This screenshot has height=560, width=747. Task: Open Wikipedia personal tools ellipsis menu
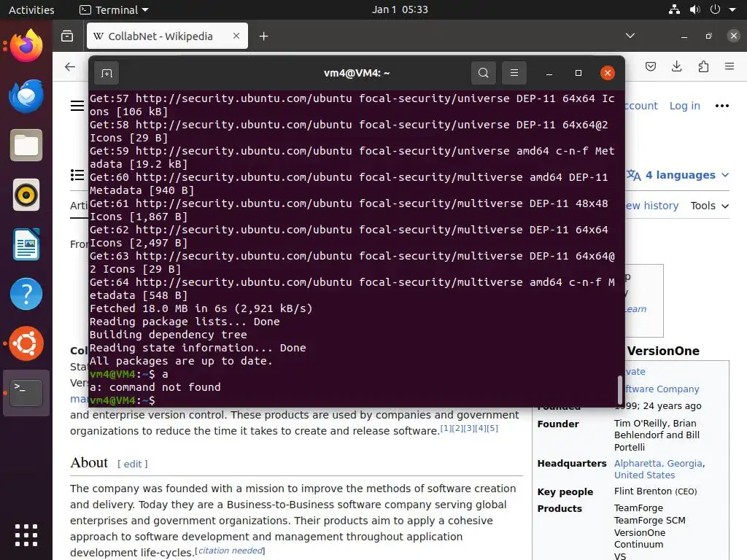tap(722, 106)
